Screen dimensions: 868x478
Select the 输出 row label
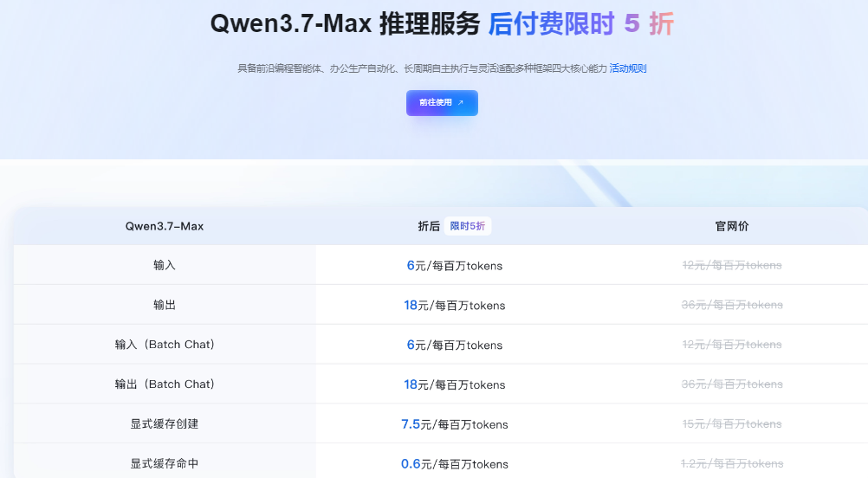click(165, 305)
